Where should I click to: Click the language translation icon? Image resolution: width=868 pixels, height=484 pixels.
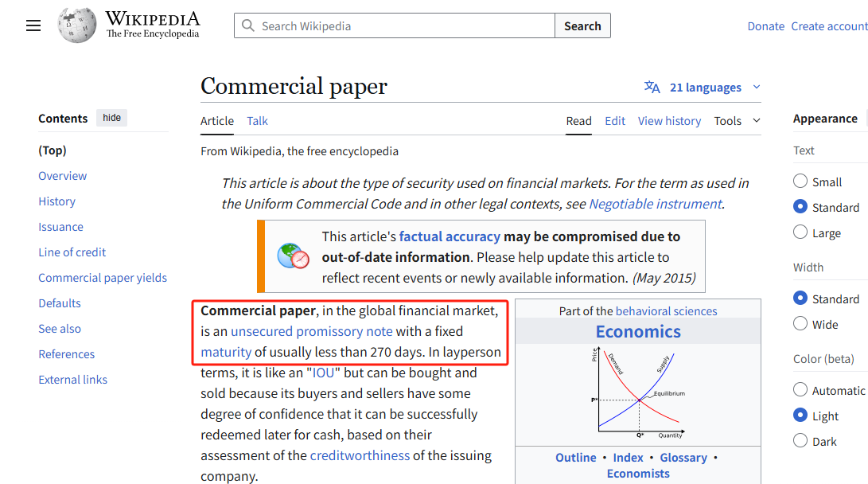pos(652,87)
